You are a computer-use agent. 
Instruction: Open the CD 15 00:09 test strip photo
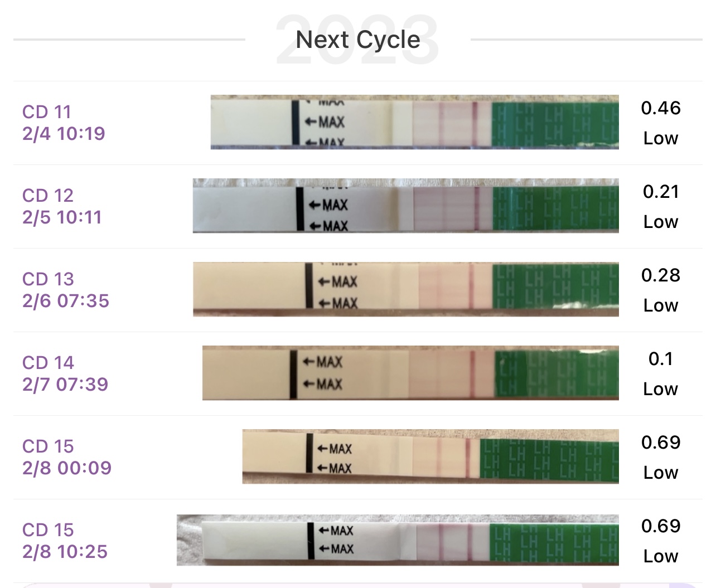coord(430,456)
